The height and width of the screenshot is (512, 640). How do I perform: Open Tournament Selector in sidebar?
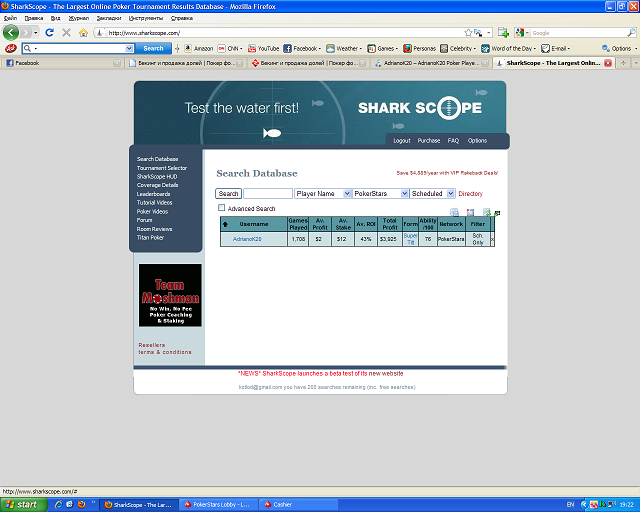click(x=162, y=168)
